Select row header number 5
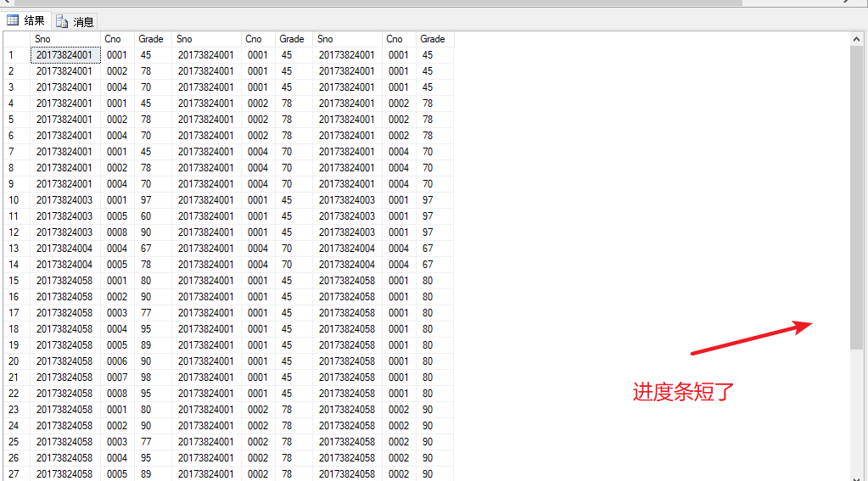 point(17,119)
